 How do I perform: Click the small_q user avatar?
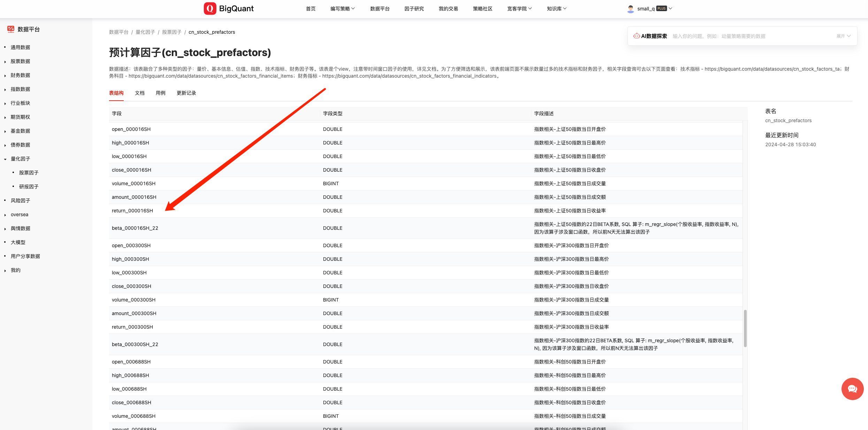[630, 9]
